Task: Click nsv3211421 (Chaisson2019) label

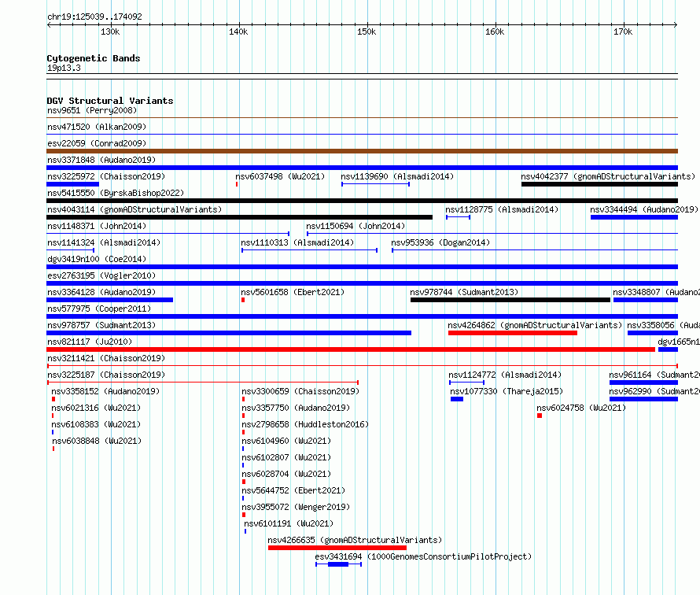Action: click(106, 358)
